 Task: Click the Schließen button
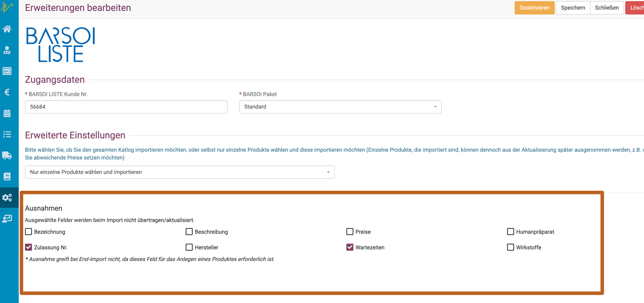607,8
